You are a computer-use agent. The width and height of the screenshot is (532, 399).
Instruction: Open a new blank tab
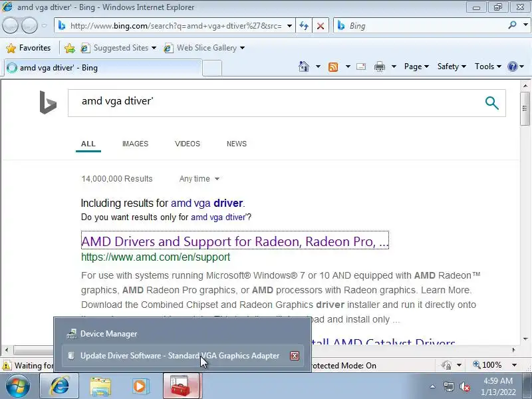click(212, 68)
